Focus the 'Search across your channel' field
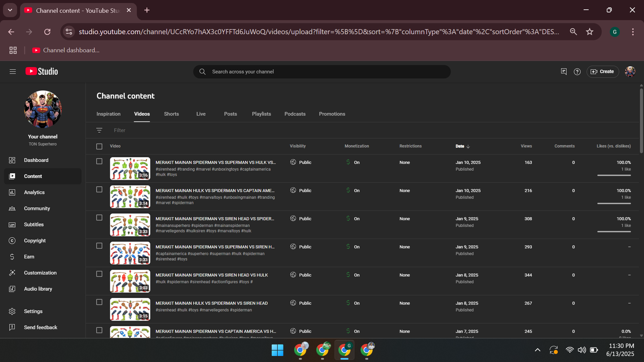 [x=322, y=72]
